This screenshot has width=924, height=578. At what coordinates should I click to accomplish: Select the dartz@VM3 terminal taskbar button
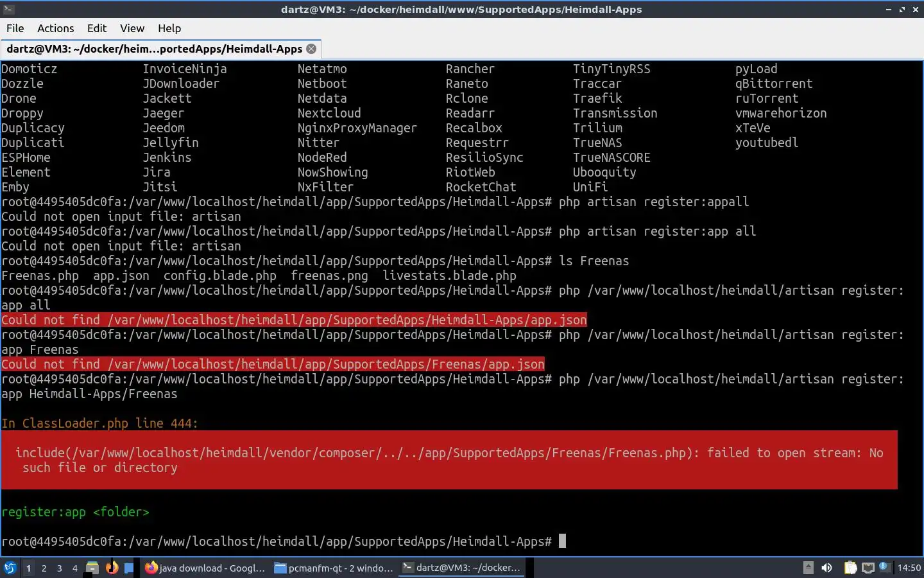[x=462, y=568]
